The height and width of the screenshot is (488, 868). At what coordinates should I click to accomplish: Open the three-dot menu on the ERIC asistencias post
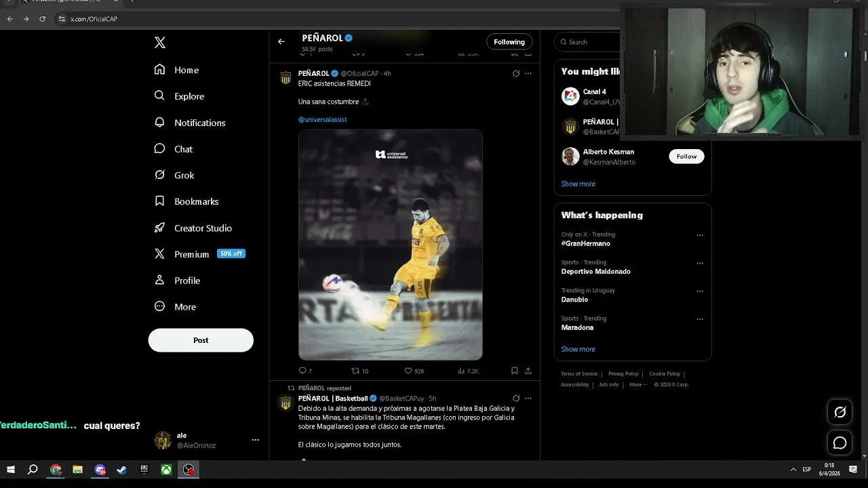528,73
